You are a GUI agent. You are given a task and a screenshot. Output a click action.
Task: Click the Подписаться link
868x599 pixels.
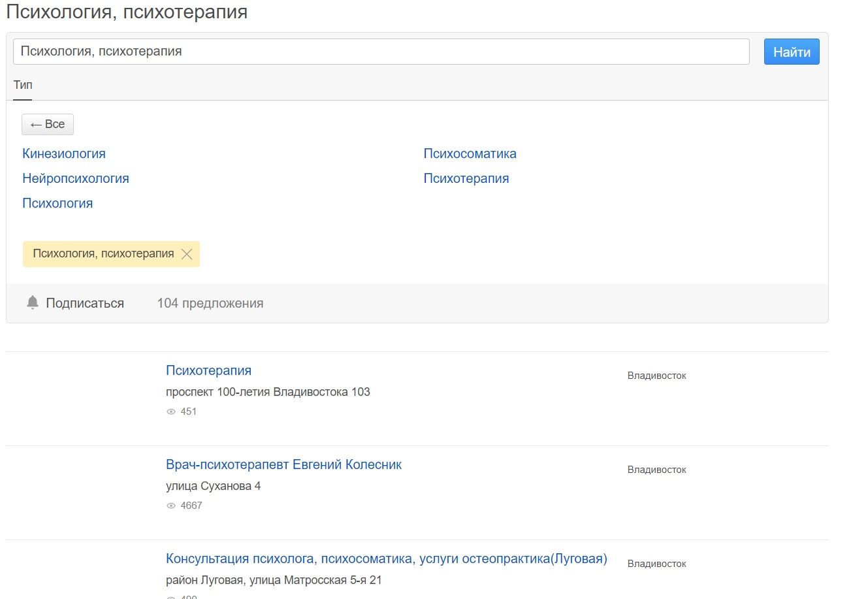[x=85, y=303]
